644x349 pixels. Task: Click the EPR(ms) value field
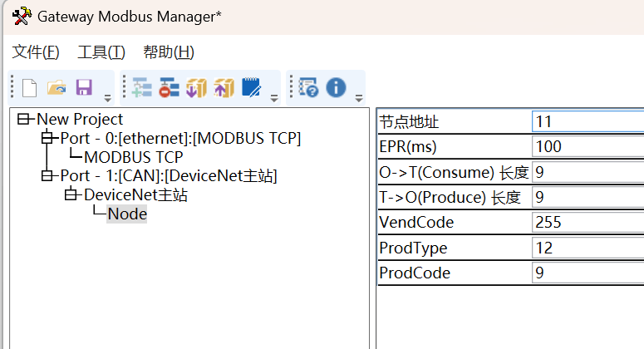coord(587,146)
